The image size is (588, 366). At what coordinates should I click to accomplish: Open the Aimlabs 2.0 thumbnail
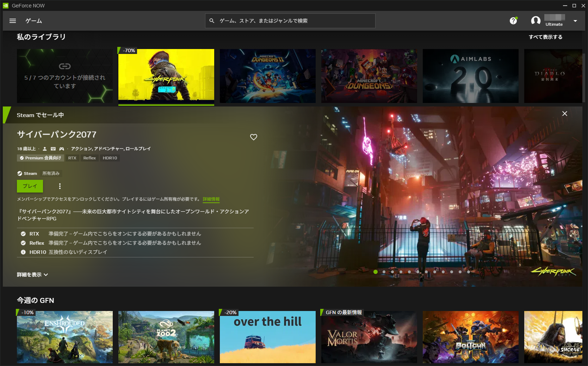[x=471, y=76]
